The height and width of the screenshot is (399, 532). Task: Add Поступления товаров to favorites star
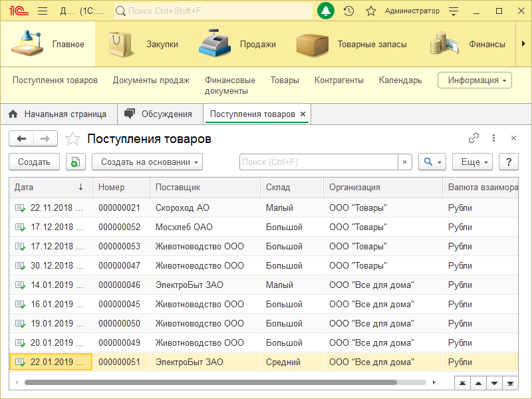[72, 139]
